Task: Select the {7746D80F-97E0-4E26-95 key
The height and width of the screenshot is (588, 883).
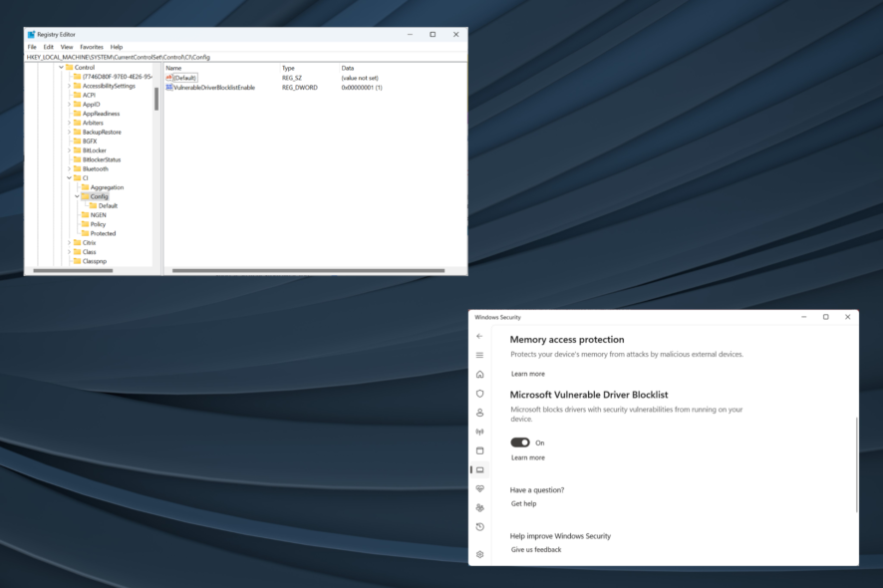Action: [118, 77]
